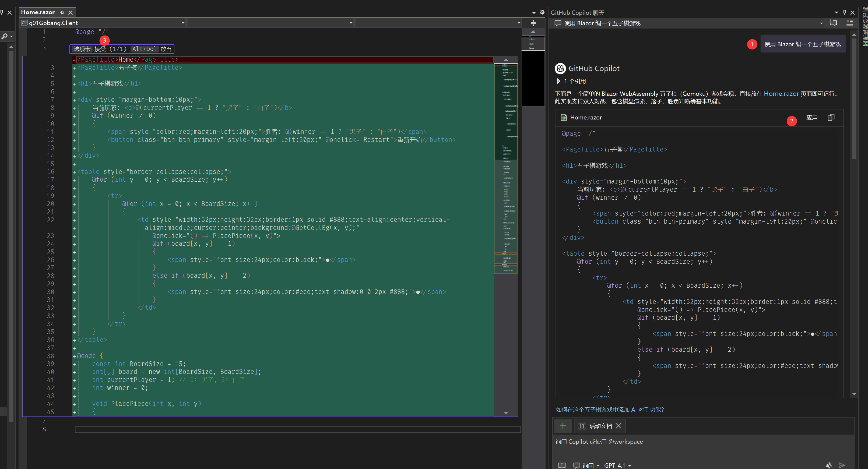The width and height of the screenshot is (868, 469).
Task: Click the editor split-window icon
Action: pyautogui.click(x=533, y=23)
